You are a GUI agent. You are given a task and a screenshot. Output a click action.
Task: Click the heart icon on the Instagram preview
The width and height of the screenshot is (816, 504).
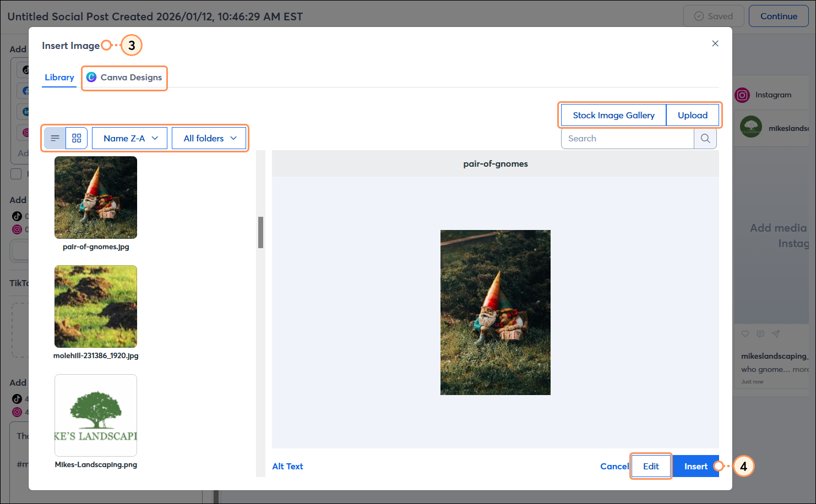pyautogui.click(x=745, y=333)
